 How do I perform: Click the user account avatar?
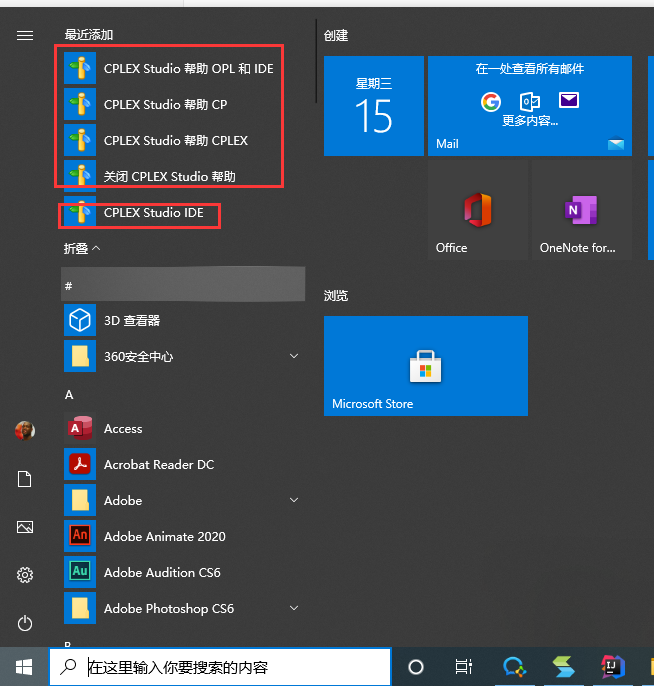25,430
